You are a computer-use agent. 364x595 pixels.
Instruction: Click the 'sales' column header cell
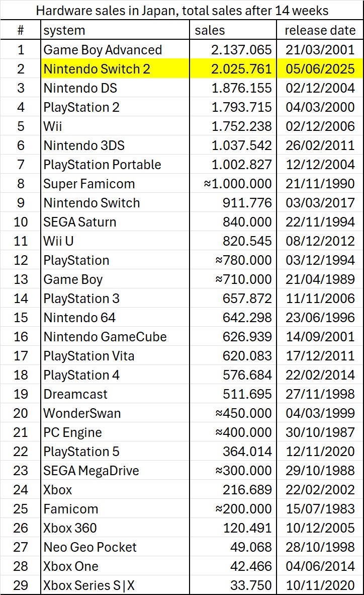pyautogui.click(x=233, y=30)
